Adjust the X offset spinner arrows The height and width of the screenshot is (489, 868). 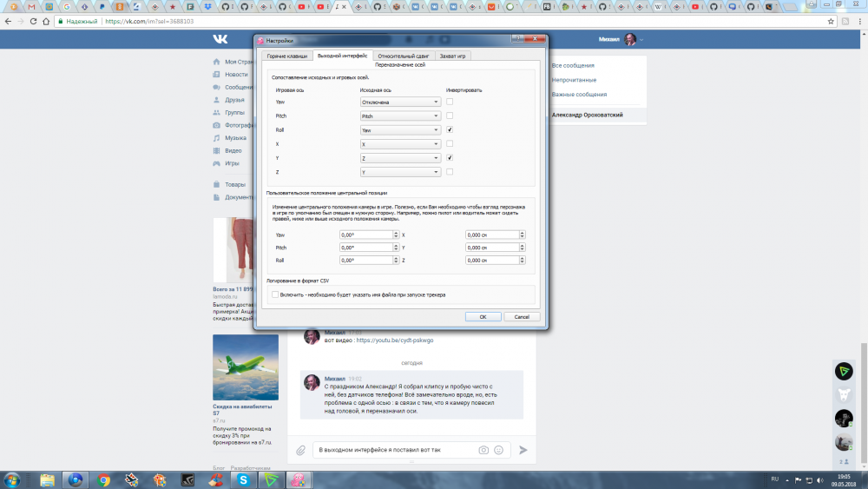[x=522, y=235]
